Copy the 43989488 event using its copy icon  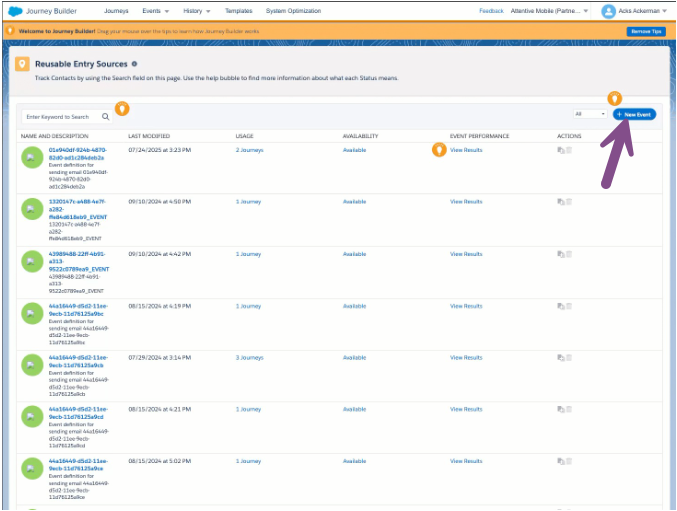click(560, 254)
